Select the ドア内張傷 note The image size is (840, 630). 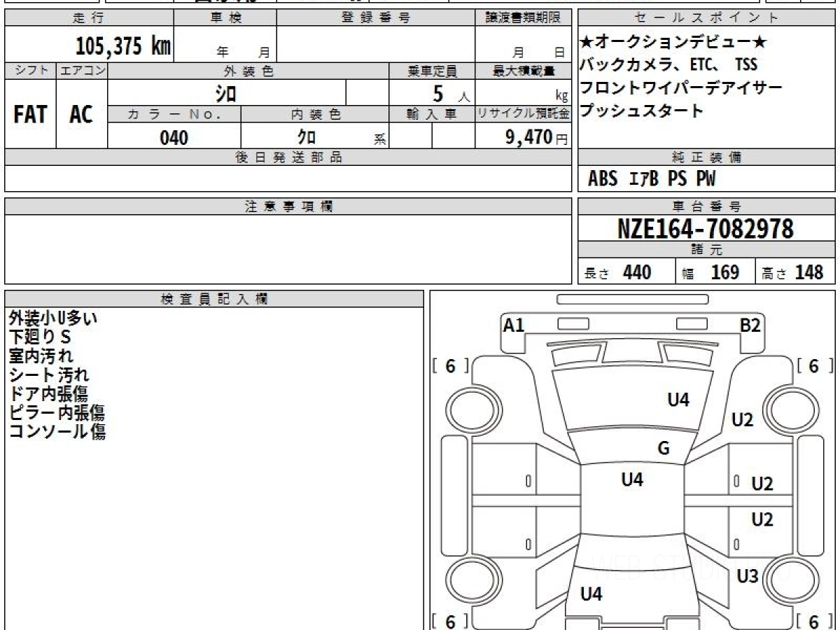pos(48,394)
